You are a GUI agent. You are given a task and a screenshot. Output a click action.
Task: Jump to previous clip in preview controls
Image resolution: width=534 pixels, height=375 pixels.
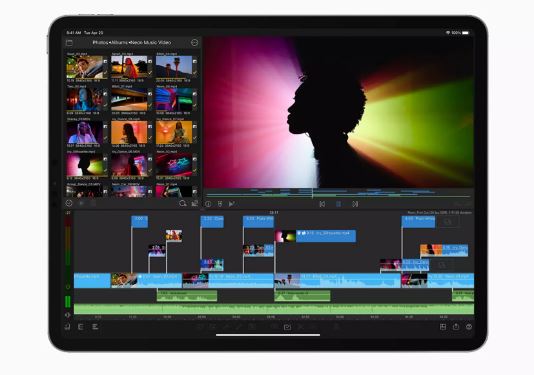322,204
